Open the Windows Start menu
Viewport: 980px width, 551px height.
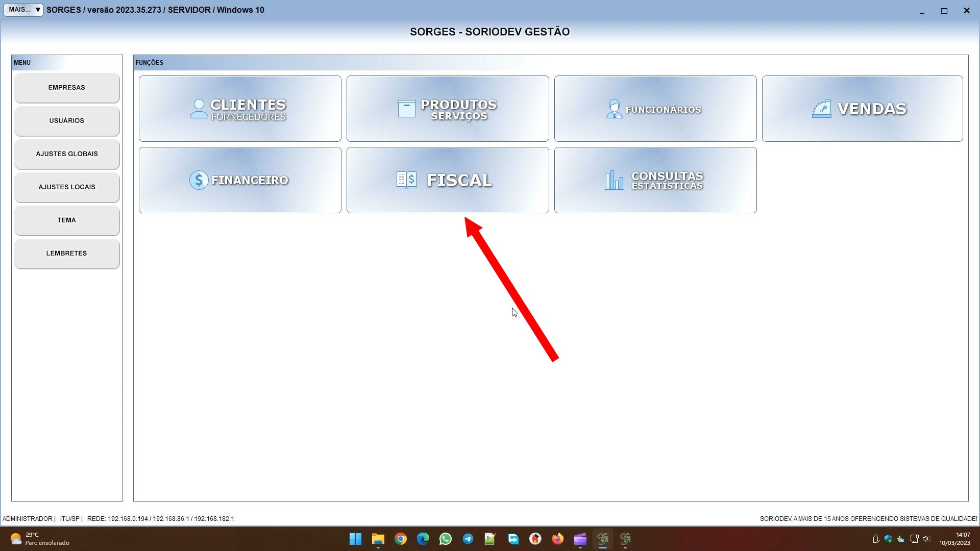[356, 539]
